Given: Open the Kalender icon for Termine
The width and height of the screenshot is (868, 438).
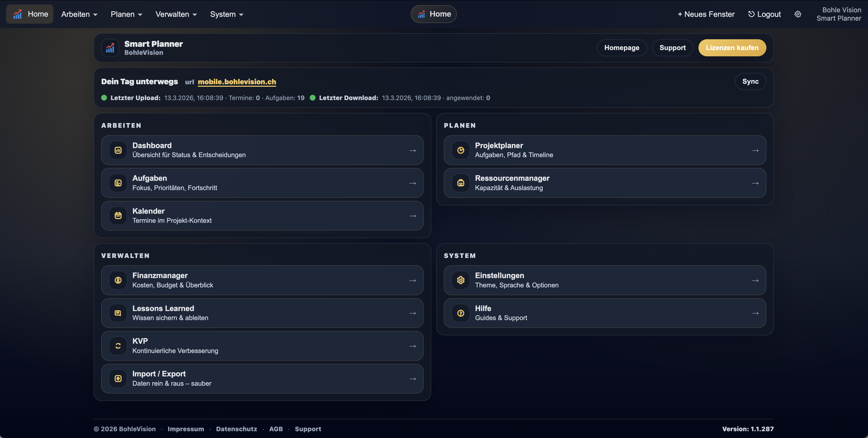Looking at the screenshot, I should (117, 216).
